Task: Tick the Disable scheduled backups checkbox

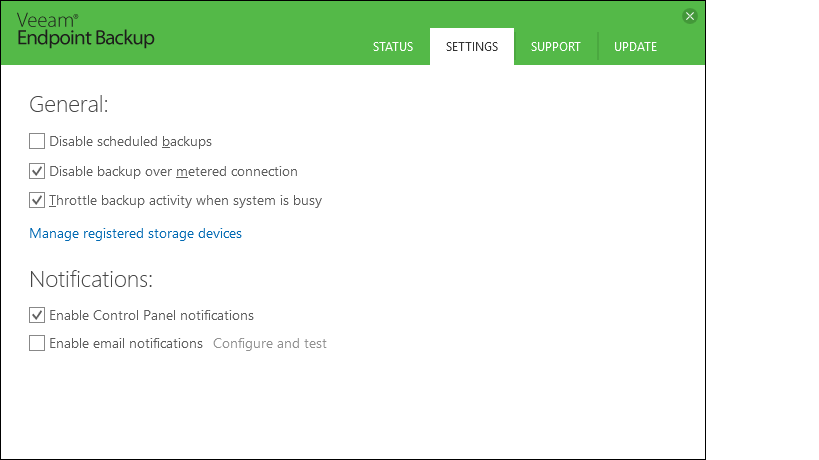Action: tap(37, 141)
